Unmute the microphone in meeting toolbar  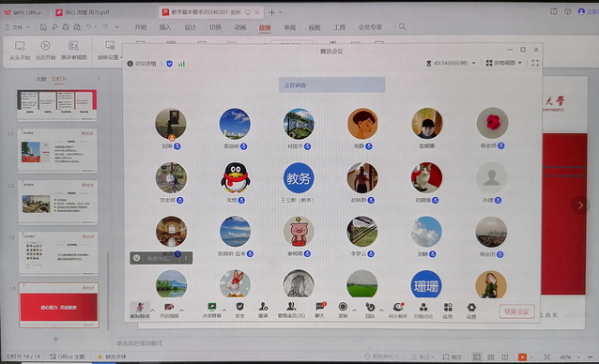[140, 310]
